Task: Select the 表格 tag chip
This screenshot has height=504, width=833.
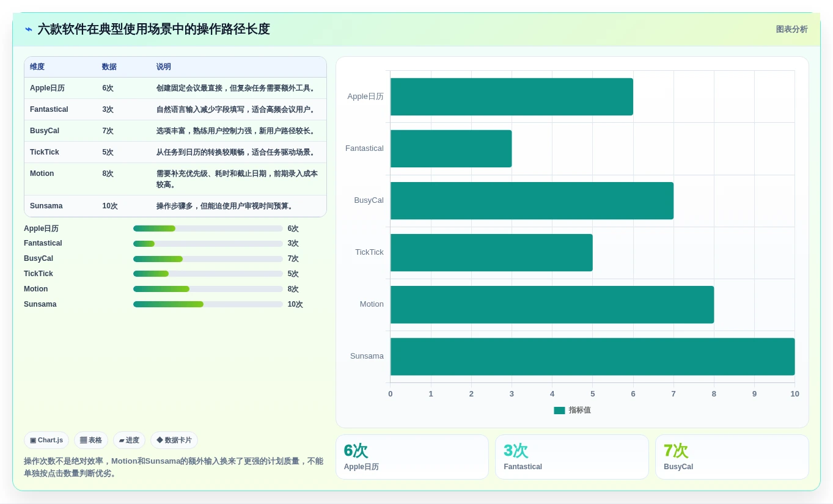Action: click(91, 440)
